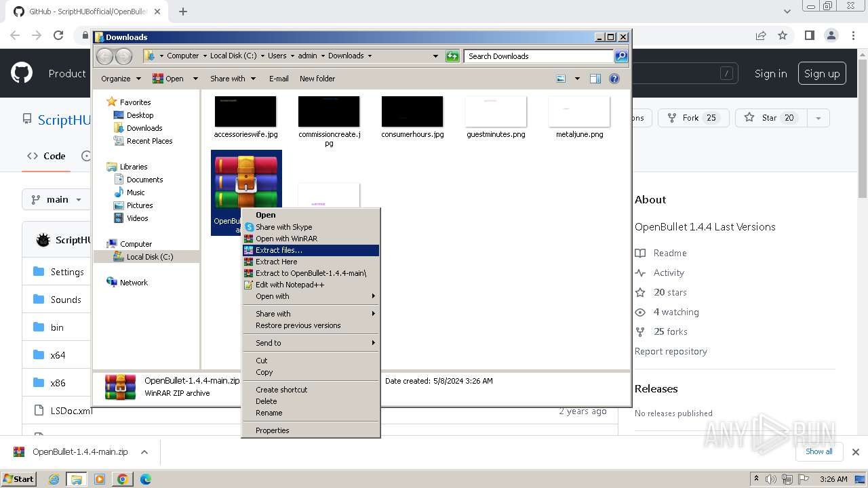This screenshot has height=488, width=868.
Task: Choose Rename from context menu
Action: point(311,413)
